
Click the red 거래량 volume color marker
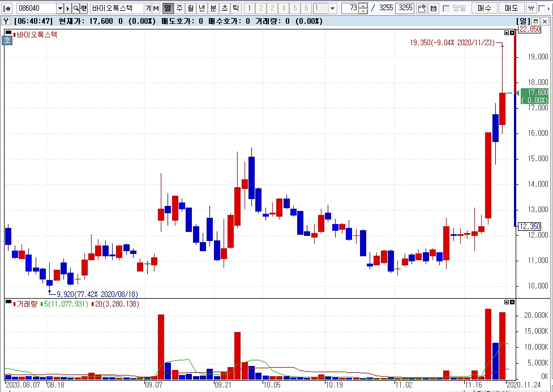tap(14, 304)
